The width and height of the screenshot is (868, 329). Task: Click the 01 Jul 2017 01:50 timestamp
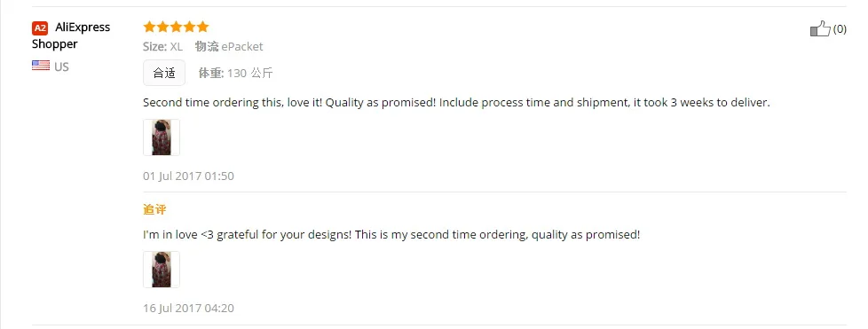(188, 176)
